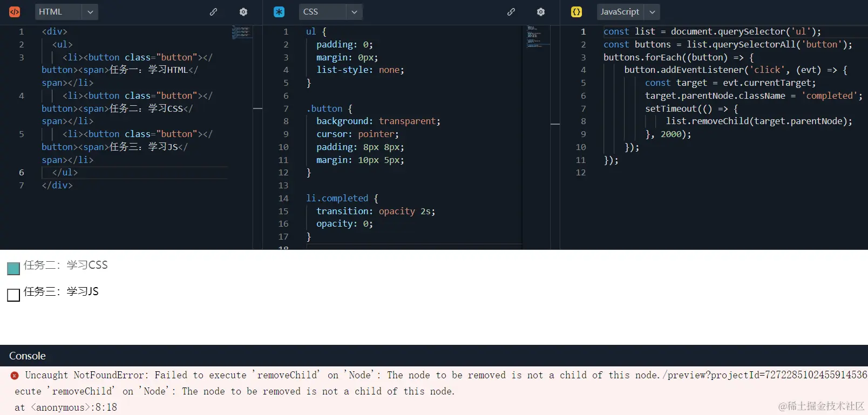Click the opening <div> line in the HTML editor

tap(55, 32)
